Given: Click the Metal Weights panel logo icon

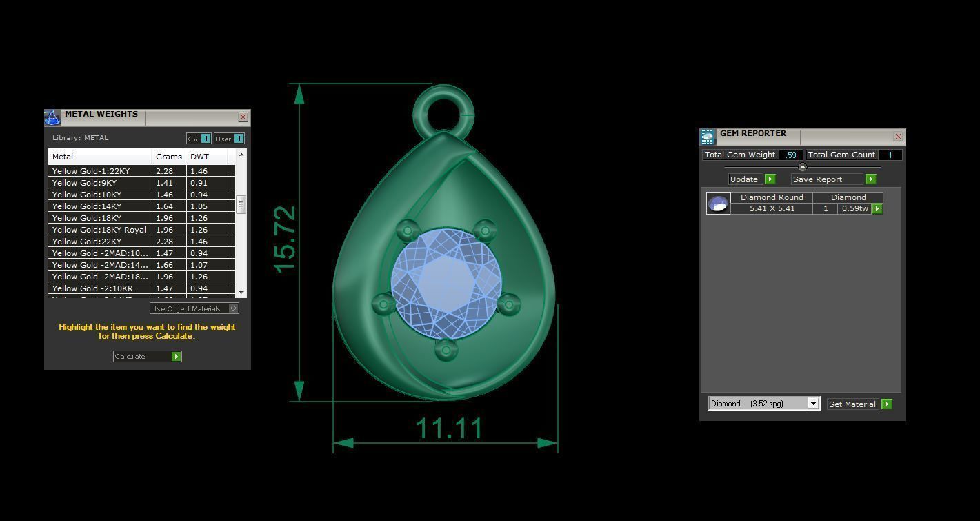Looking at the screenshot, I should click(x=52, y=117).
